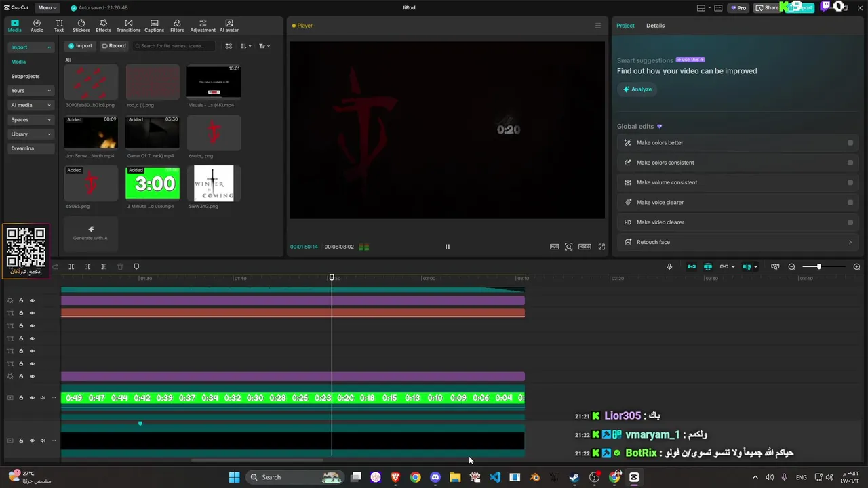Open the Audio panel
Screen dimensions: 868x488
point(37,26)
